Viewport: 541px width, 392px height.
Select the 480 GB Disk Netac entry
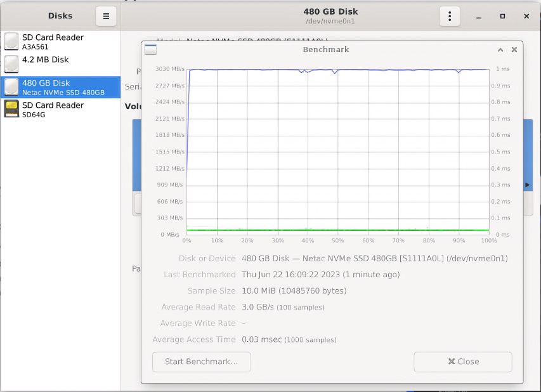point(60,88)
